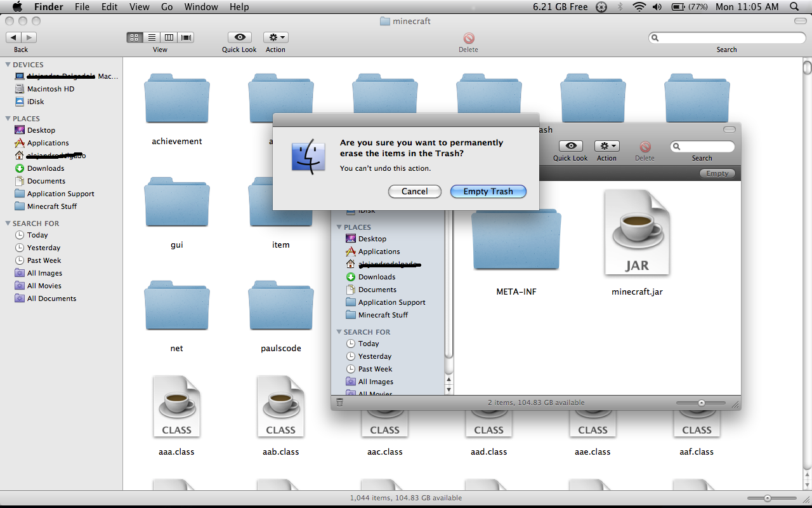Go back in minecraft window
Screen dimensions: 812x508
click(13, 37)
